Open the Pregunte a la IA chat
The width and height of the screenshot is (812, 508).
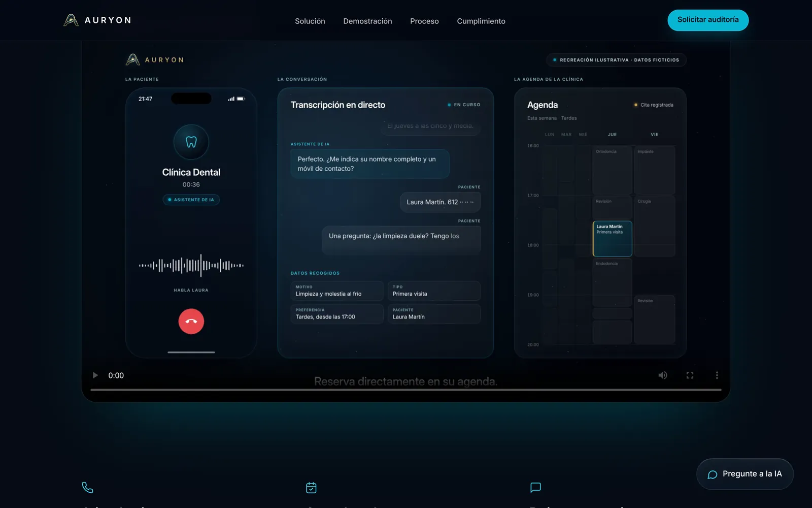tap(745, 474)
